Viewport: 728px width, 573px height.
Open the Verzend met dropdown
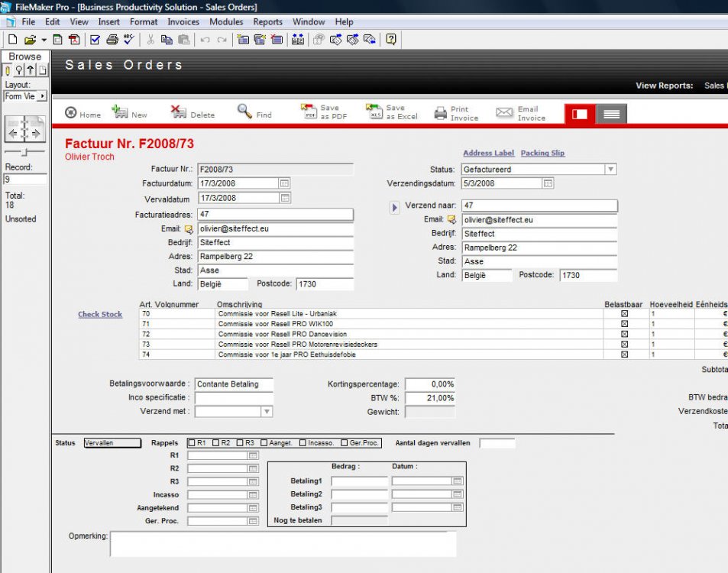coord(267,412)
